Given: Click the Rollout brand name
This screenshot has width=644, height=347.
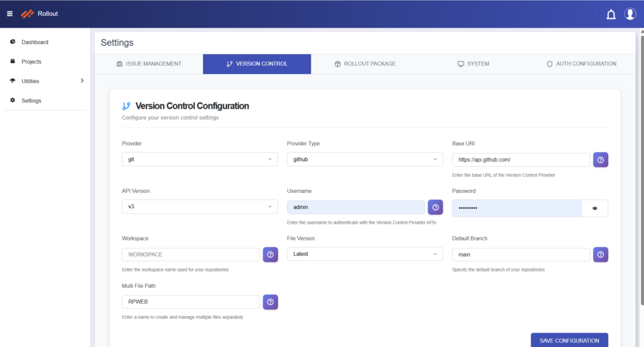Looking at the screenshot, I should tap(48, 14).
